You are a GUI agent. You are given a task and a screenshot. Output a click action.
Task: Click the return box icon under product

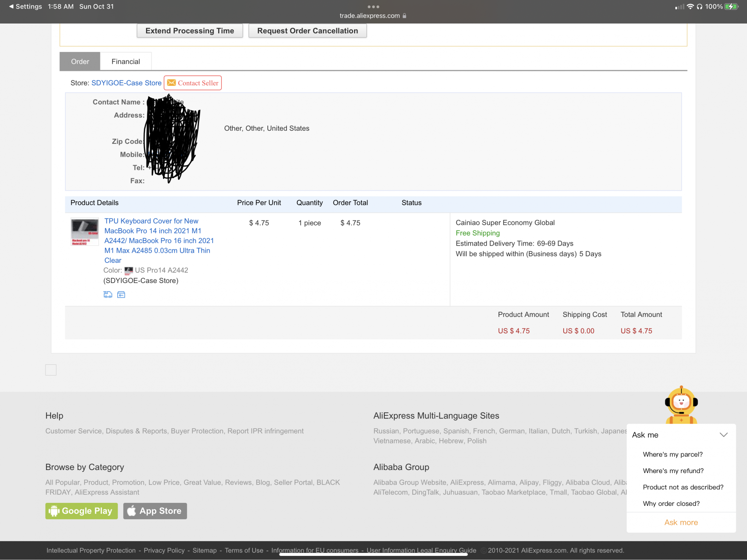click(x=121, y=295)
